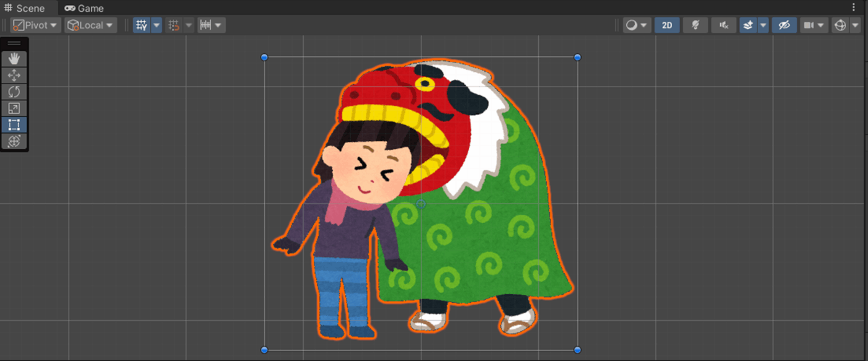Toggle scene audio mute button
Screen dimensions: 868x361
(724, 25)
